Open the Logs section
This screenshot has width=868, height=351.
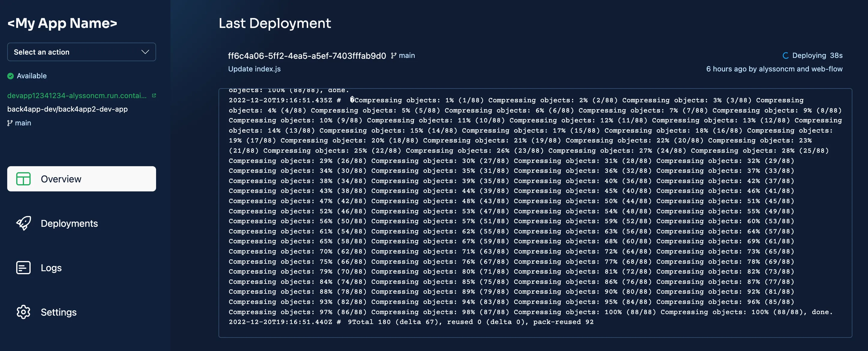[x=51, y=268]
